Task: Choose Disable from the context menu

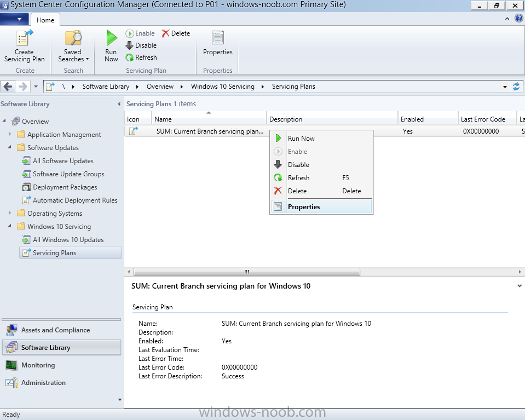Action: coord(321,164)
